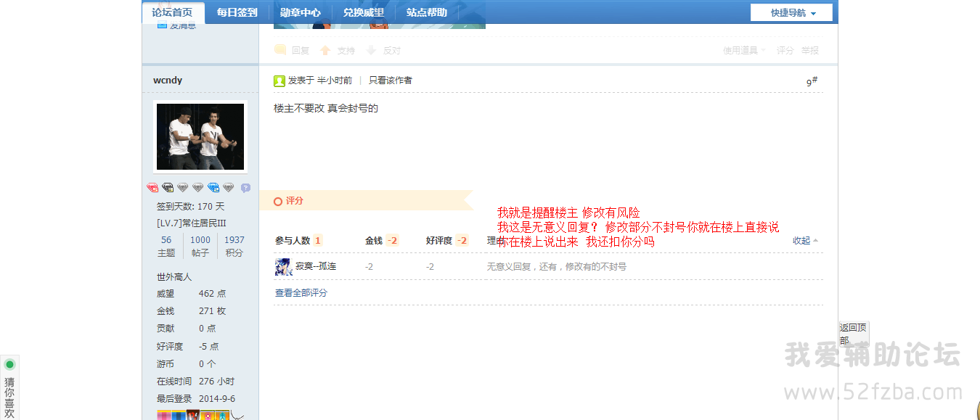Click the 在线时间 276 小时 value
This screenshot has width=980, height=420.
(216, 382)
